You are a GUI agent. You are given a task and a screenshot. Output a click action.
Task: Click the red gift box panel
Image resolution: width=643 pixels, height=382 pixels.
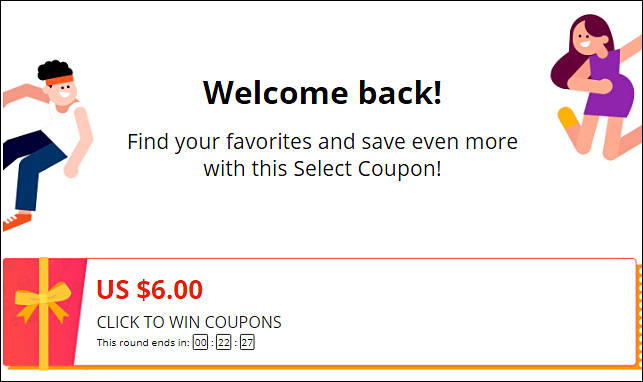[43, 313]
